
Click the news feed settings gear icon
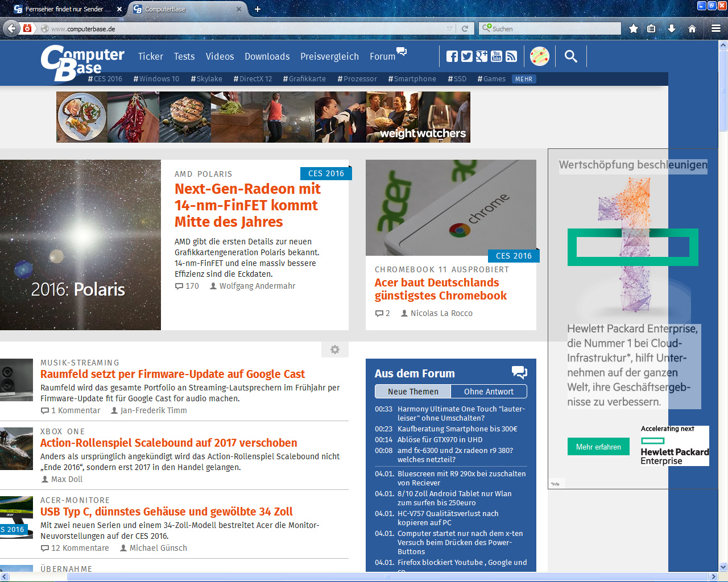(x=335, y=350)
